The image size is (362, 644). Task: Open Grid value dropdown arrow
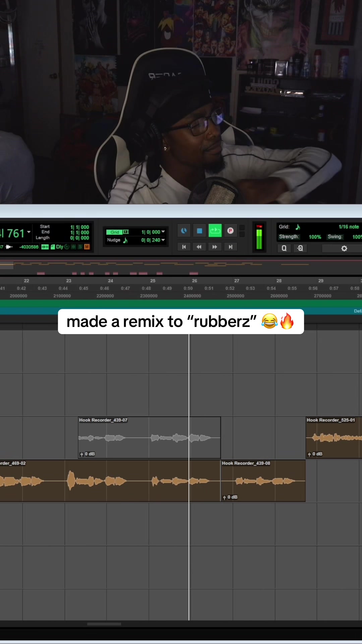[x=163, y=232]
